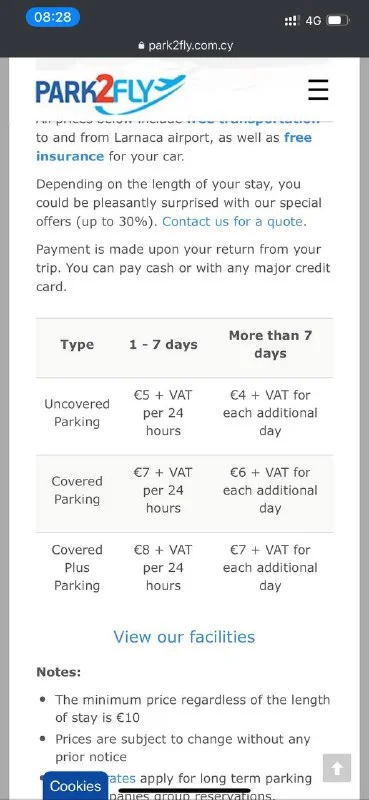
Task: Tap the 4G network indicator
Action: tap(313, 21)
